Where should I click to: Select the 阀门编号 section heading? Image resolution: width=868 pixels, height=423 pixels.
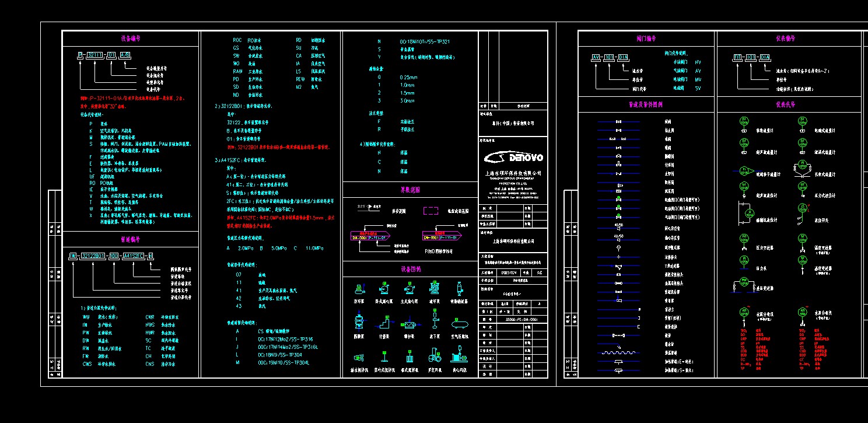tap(646, 39)
